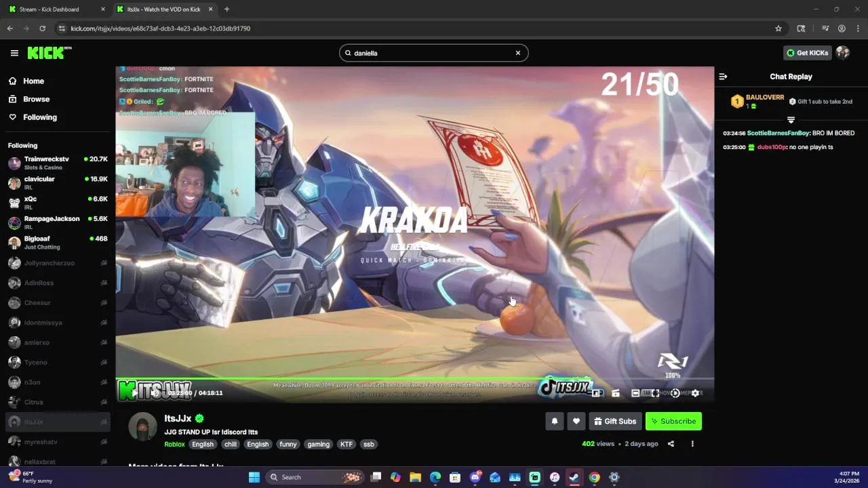Viewport: 868px width, 488px height.
Task: Open Trainwreckstv channel in Following list
Action: click(58, 163)
